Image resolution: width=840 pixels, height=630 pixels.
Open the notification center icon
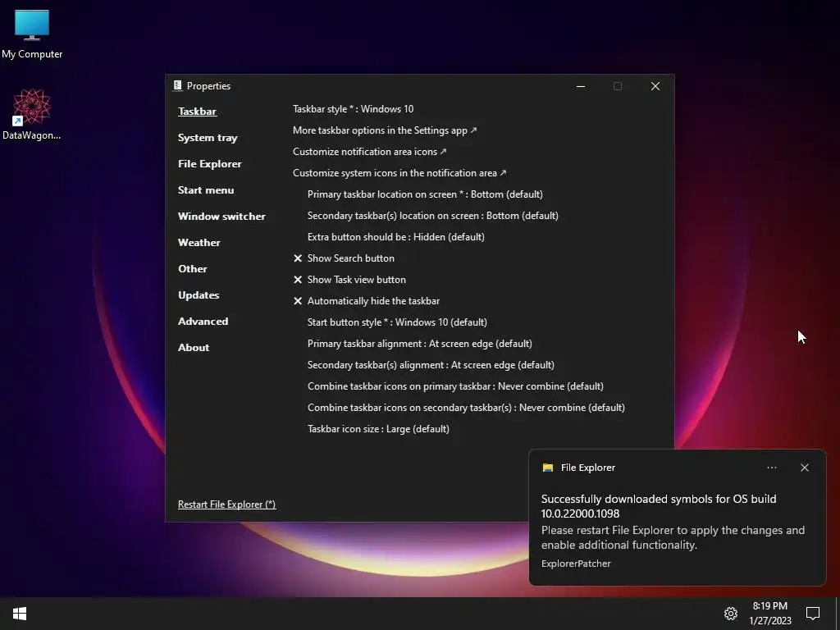(813, 614)
